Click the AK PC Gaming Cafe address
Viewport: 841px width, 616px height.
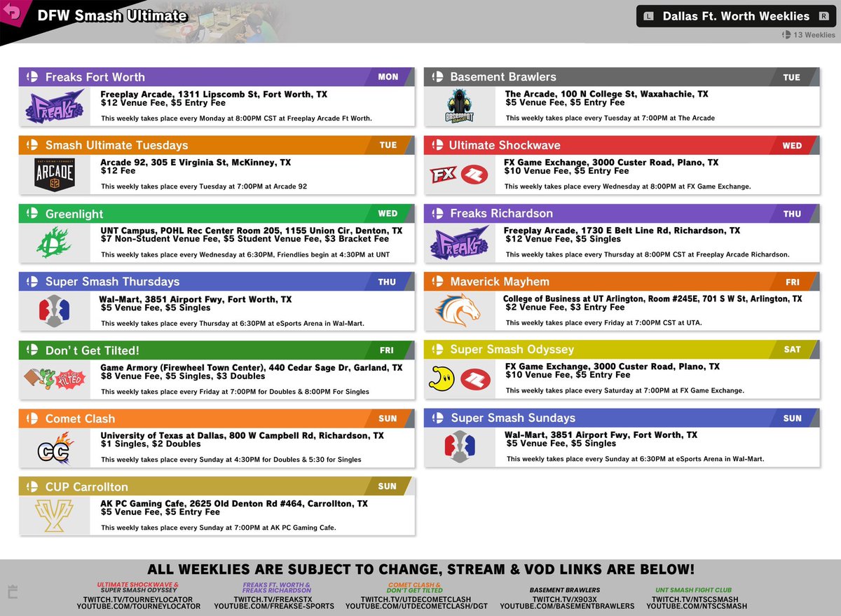pos(234,503)
